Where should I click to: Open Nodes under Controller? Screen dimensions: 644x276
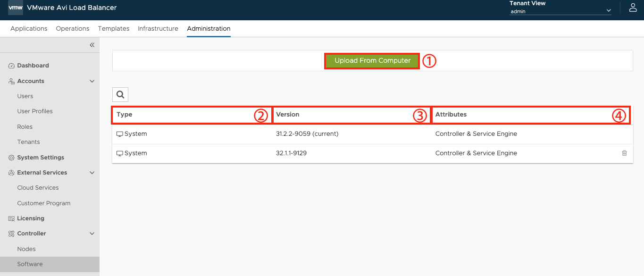point(26,249)
